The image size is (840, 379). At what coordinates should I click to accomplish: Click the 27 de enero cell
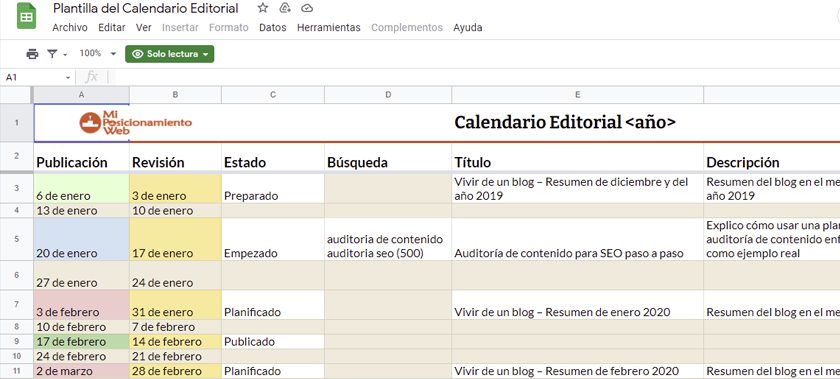tap(81, 276)
